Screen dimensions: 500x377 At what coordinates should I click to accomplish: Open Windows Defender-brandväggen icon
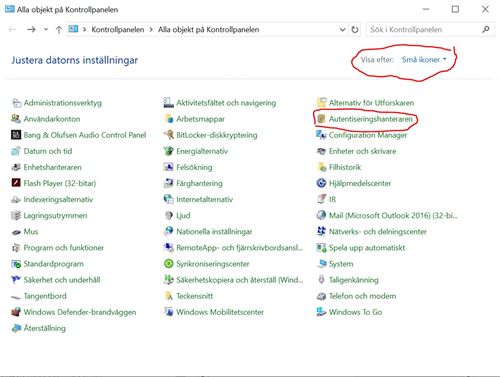pos(16,312)
